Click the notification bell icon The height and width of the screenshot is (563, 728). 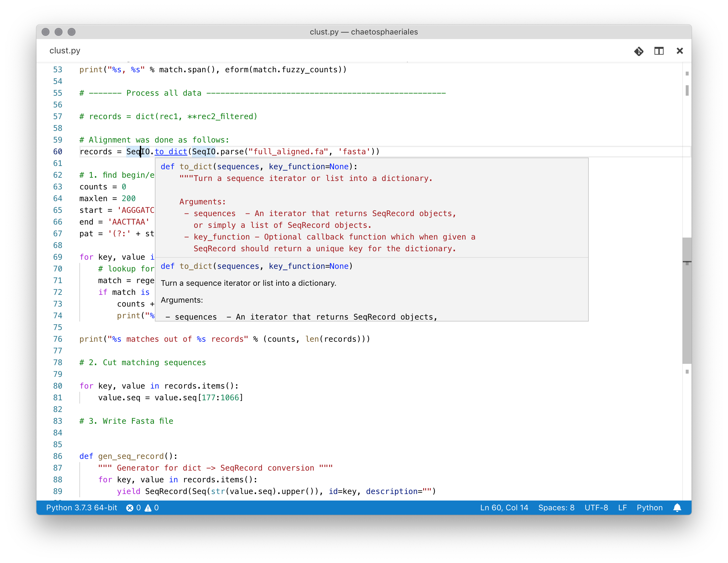677,508
